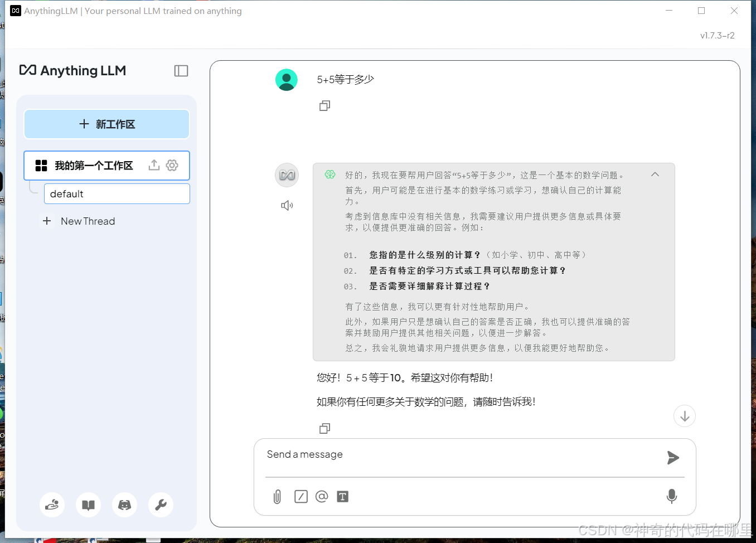Click the plus icon beside New Thread

(47, 221)
